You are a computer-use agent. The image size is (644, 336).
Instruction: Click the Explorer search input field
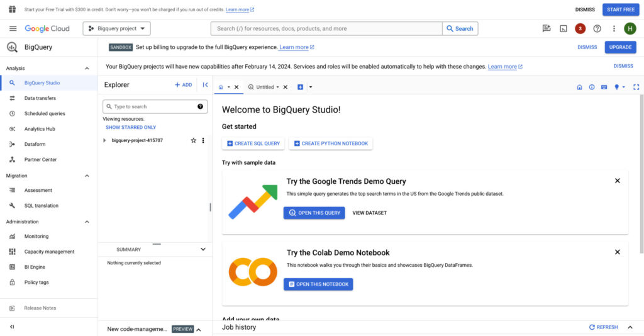coord(151,107)
